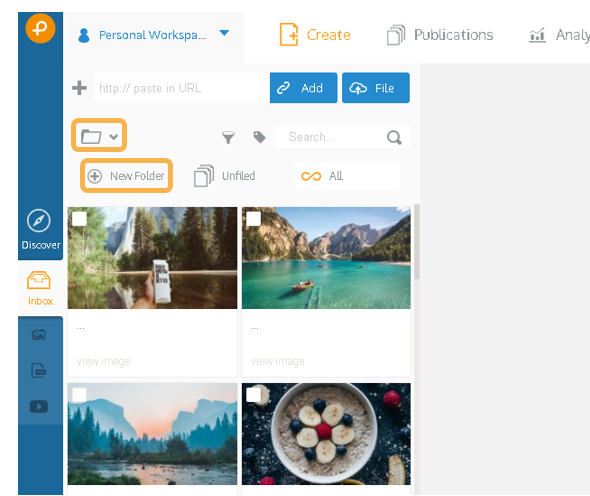Click the search magnifier icon
Viewport: 590px width, 496px height.
coord(394,137)
